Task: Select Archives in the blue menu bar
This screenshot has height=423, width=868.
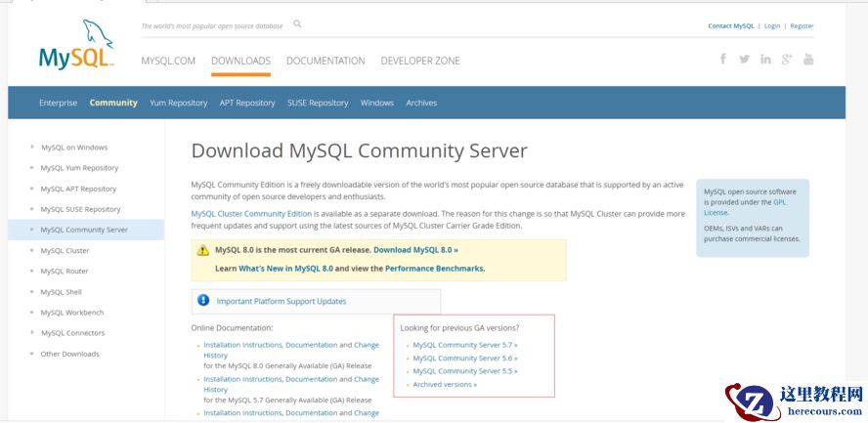Action: coord(421,103)
